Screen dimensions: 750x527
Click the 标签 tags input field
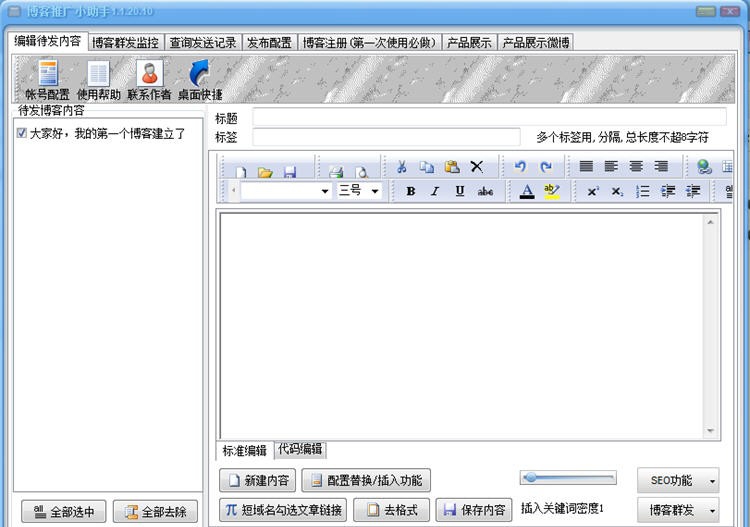[x=386, y=137]
